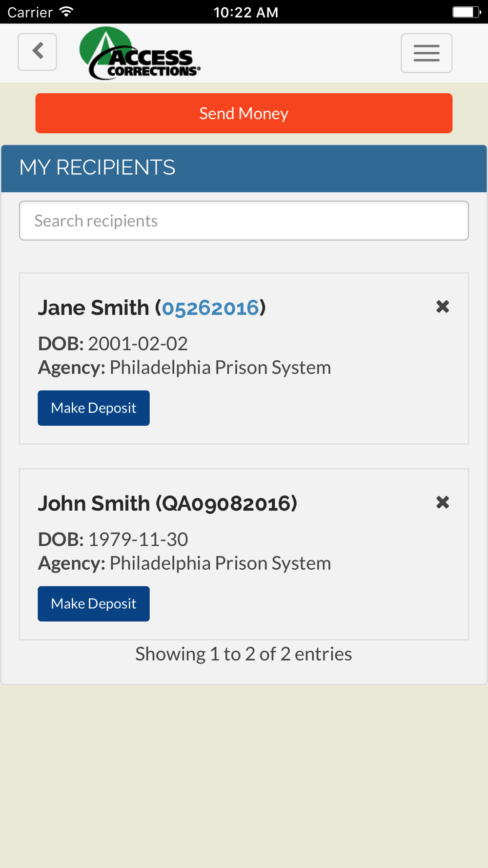Remove John Smith using X icon
Screen dimensions: 488x868
(x=443, y=502)
